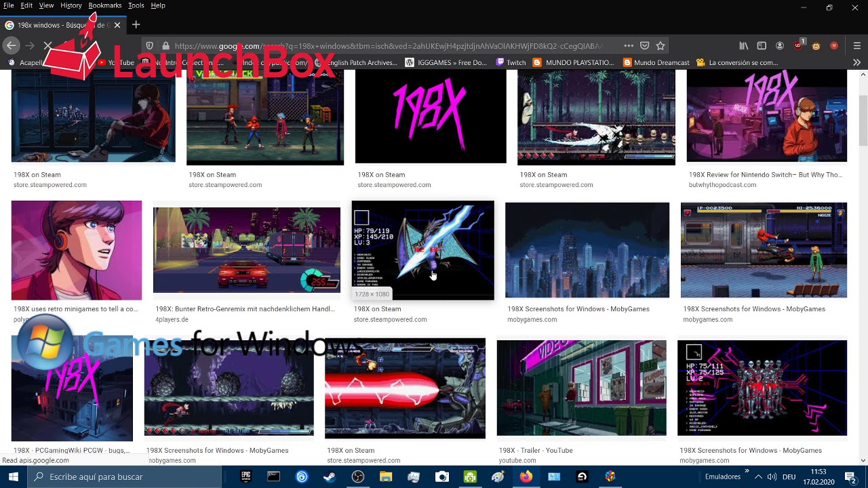
Task: Select the 198x windows browser tab
Action: 63,25
